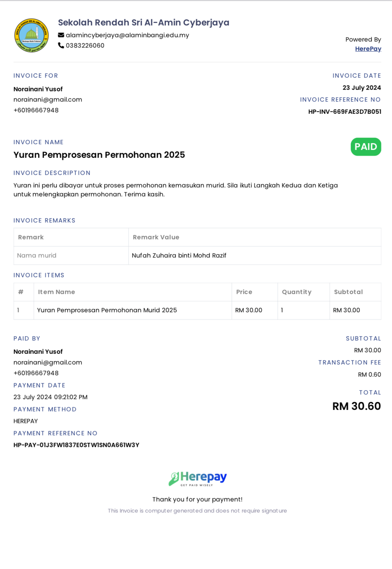Click invoice title Yuran Pemprosesan Permohonan 2025

click(99, 155)
